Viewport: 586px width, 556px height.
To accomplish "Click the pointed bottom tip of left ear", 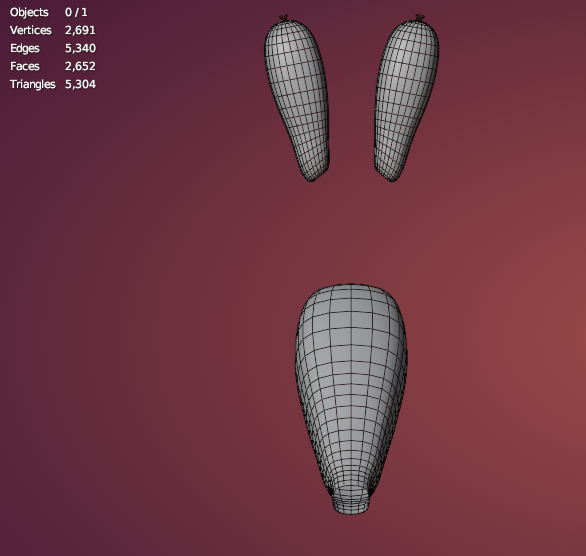I will click(311, 179).
